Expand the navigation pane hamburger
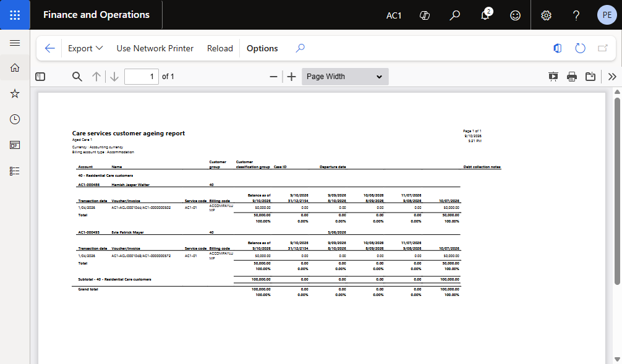Image resolution: width=622 pixels, height=364 pixels. [15, 43]
